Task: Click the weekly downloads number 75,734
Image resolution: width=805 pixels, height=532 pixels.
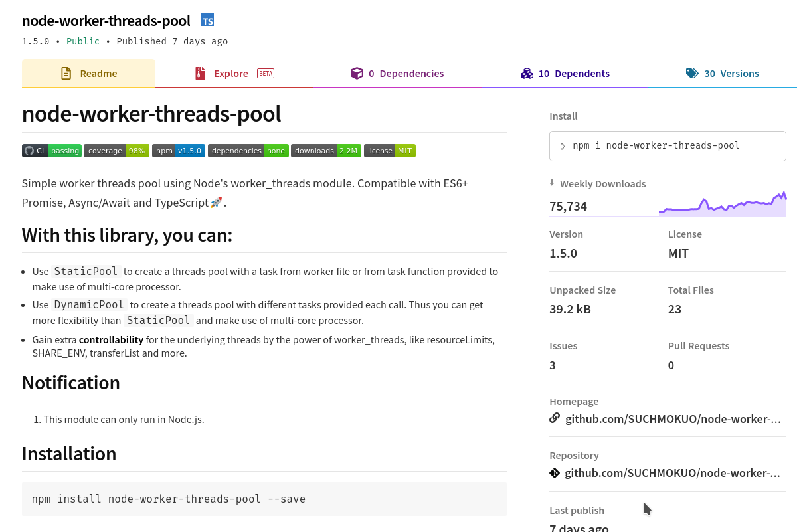Action: [x=568, y=206]
